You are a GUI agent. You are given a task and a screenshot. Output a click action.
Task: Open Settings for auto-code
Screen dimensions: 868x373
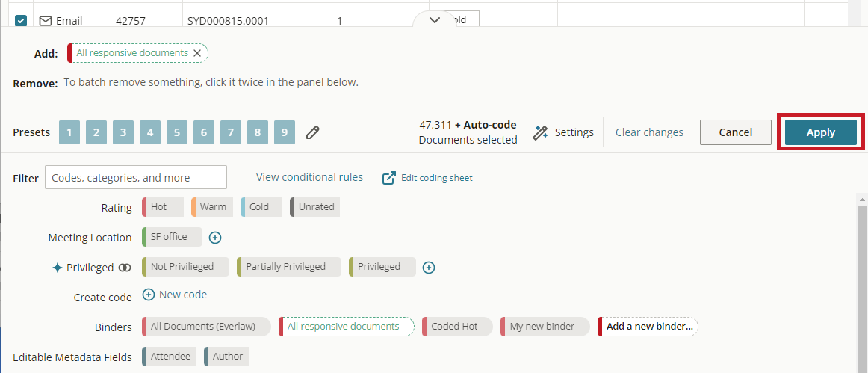point(574,132)
